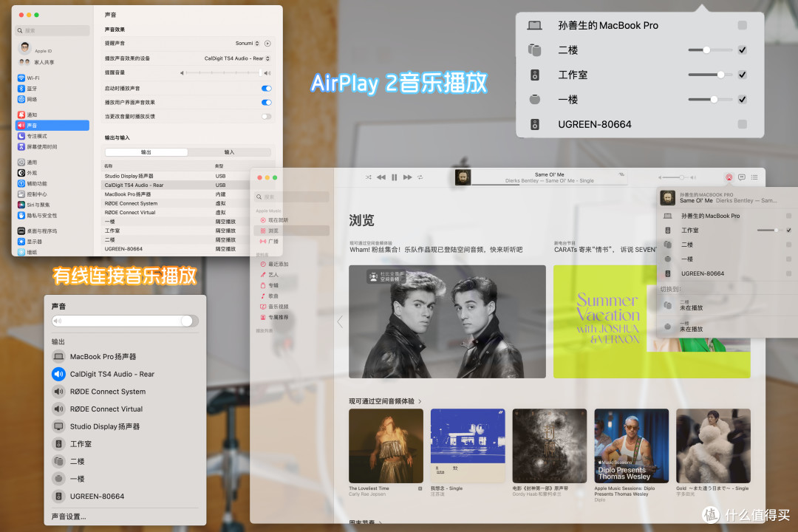Toggle 启动时播放声音 switch
The image size is (798, 532).
266,89
